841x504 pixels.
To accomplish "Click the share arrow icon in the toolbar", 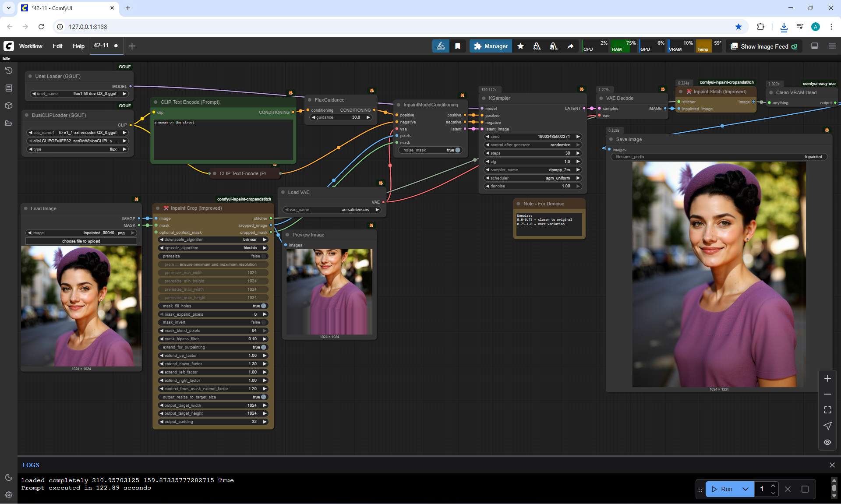I will [570, 46].
